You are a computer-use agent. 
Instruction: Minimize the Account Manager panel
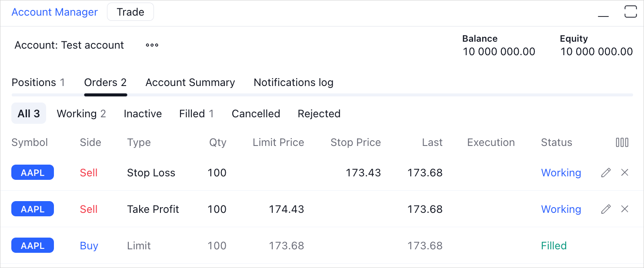[603, 12]
